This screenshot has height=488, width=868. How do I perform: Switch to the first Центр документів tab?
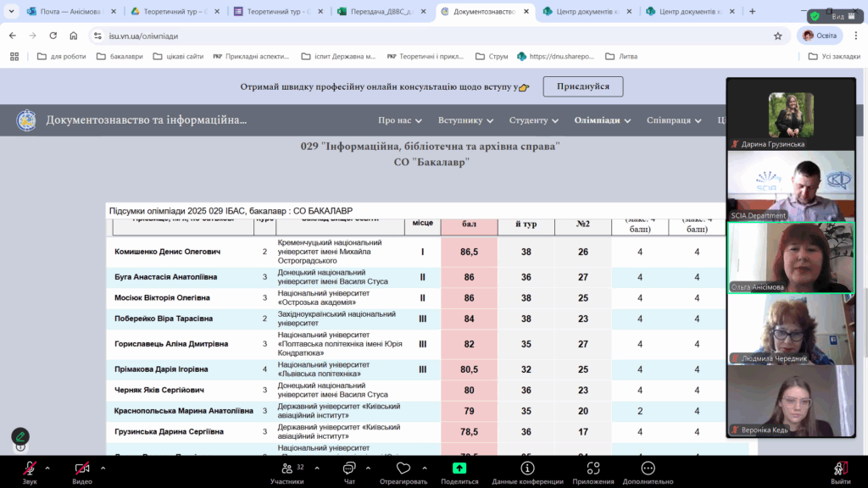click(x=587, y=11)
